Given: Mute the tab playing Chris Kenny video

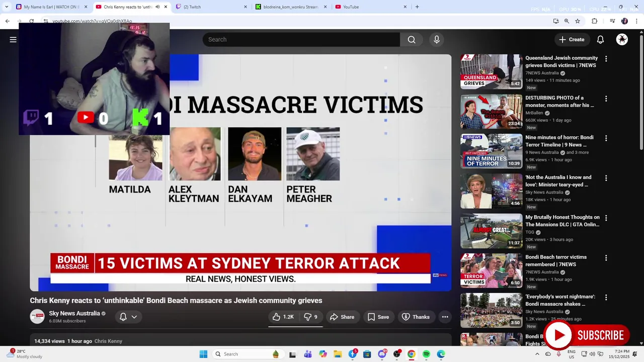Looking at the screenshot, I should 157,7.
